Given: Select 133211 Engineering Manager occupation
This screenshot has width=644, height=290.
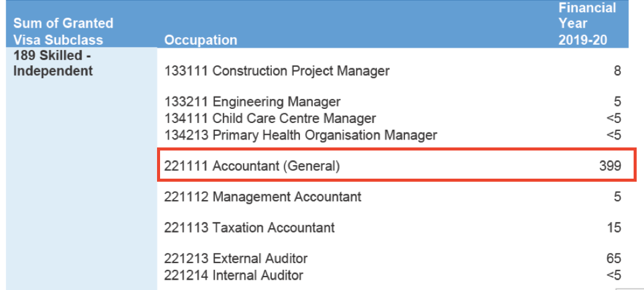Looking at the screenshot, I should [252, 101].
